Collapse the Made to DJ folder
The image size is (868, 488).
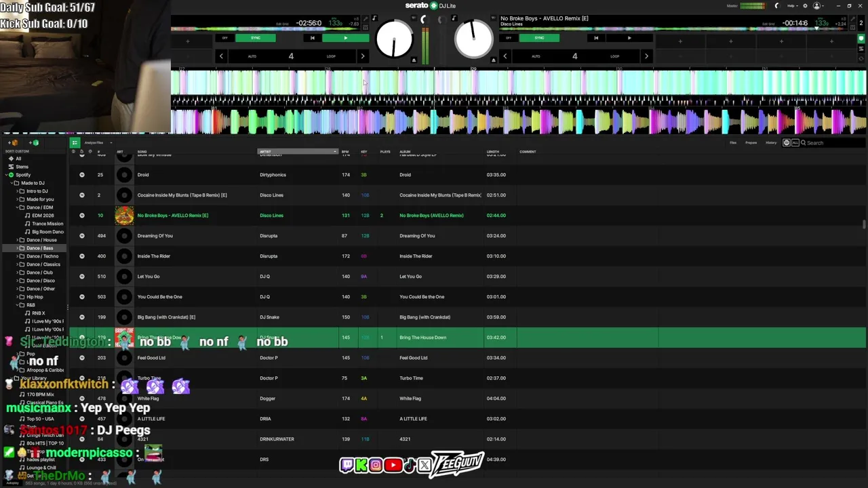click(10, 183)
